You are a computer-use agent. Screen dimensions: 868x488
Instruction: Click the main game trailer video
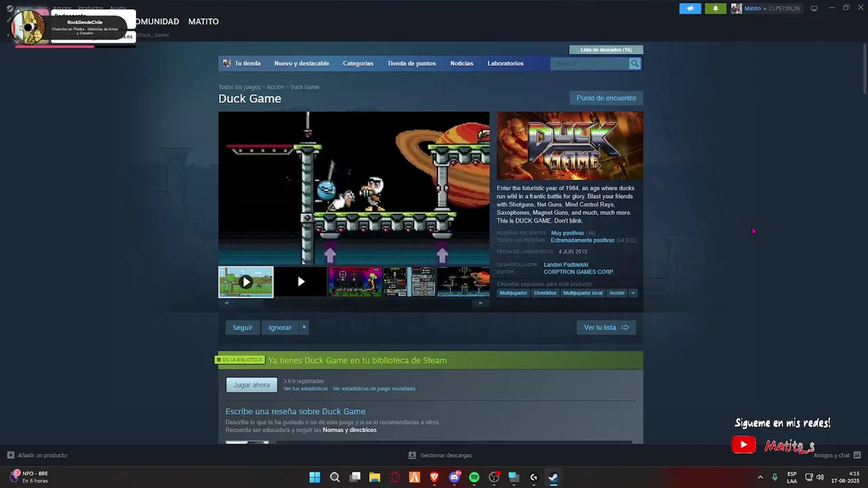pos(354,188)
